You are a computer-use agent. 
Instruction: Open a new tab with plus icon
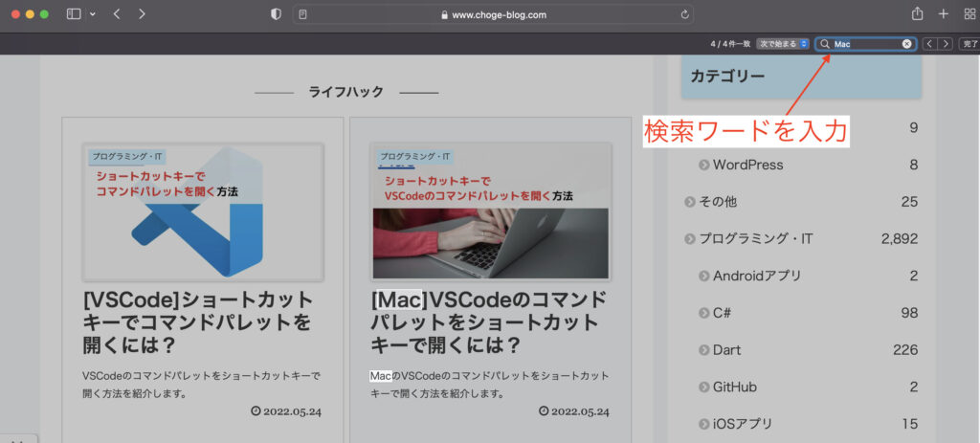[x=944, y=13]
